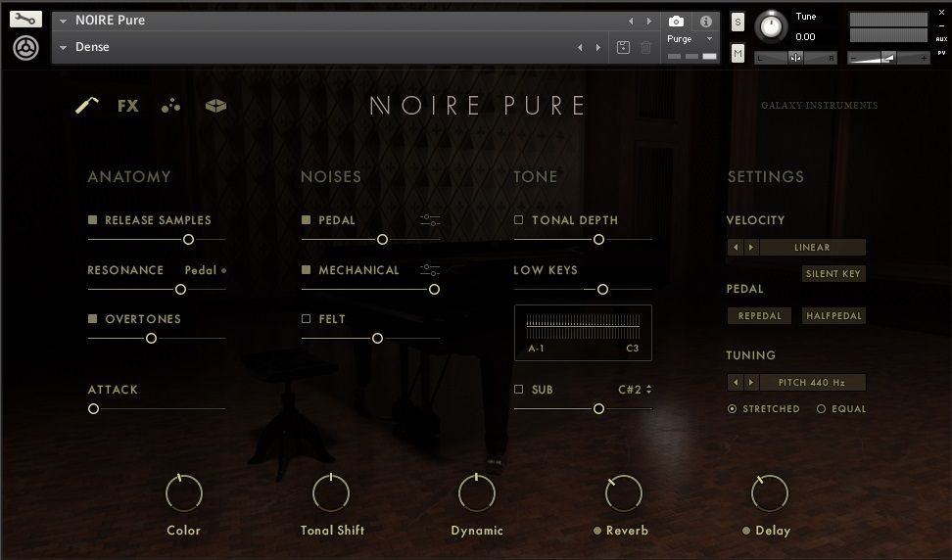Save the Dense snapshot with the disk icon
952x560 pixels.
coord(623,47)
